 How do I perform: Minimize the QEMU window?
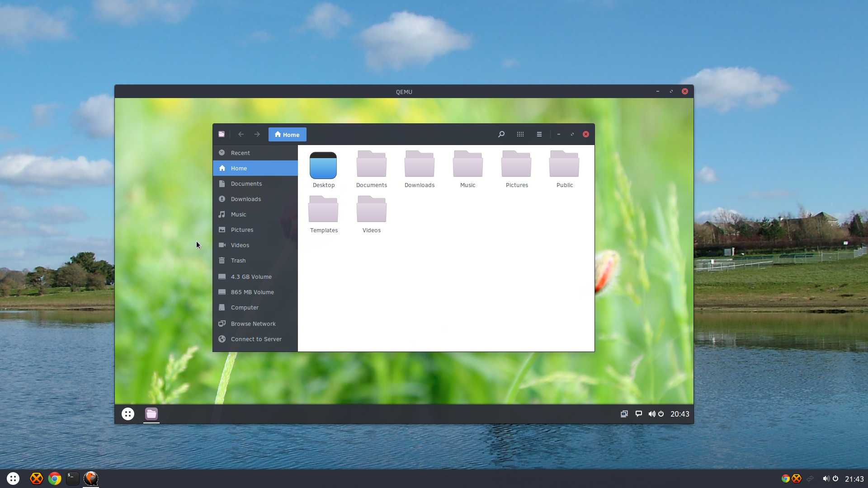coord(658,91)
